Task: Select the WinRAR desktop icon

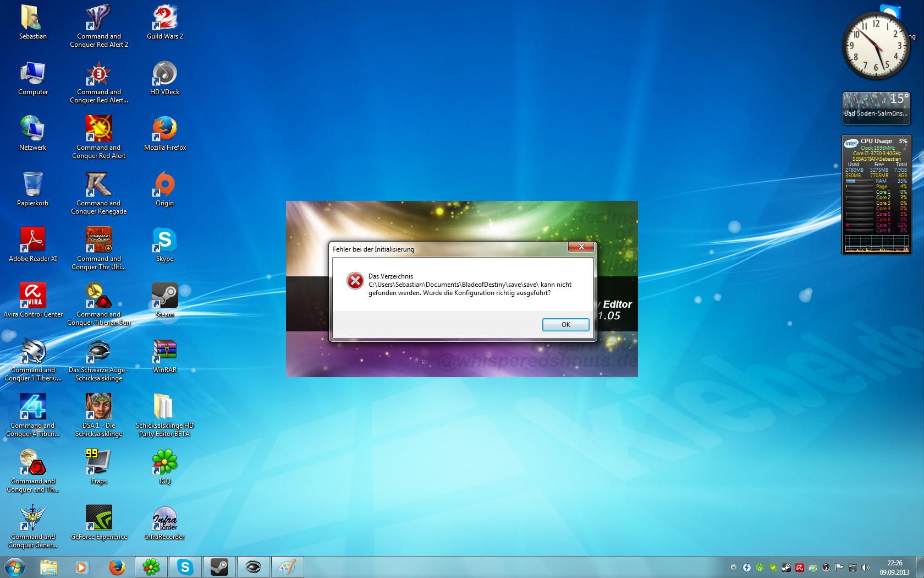Action: 164,356
